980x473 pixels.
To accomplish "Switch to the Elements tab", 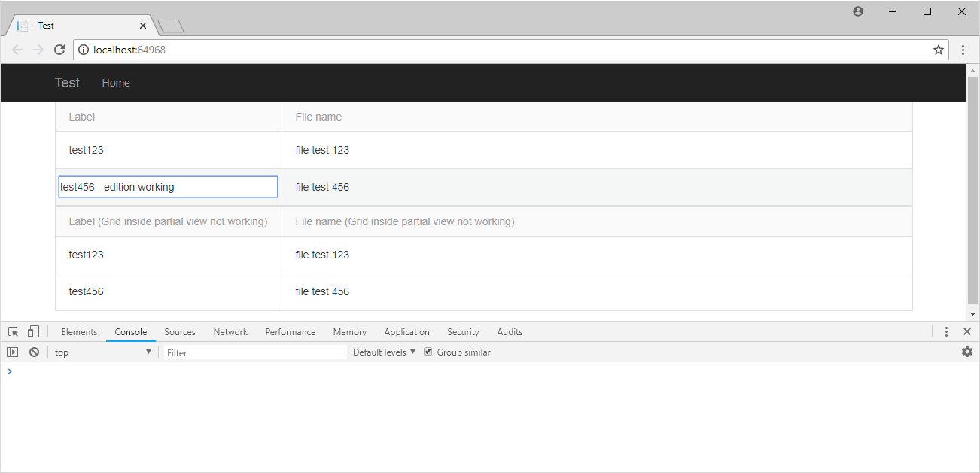I will coord(79,332).
